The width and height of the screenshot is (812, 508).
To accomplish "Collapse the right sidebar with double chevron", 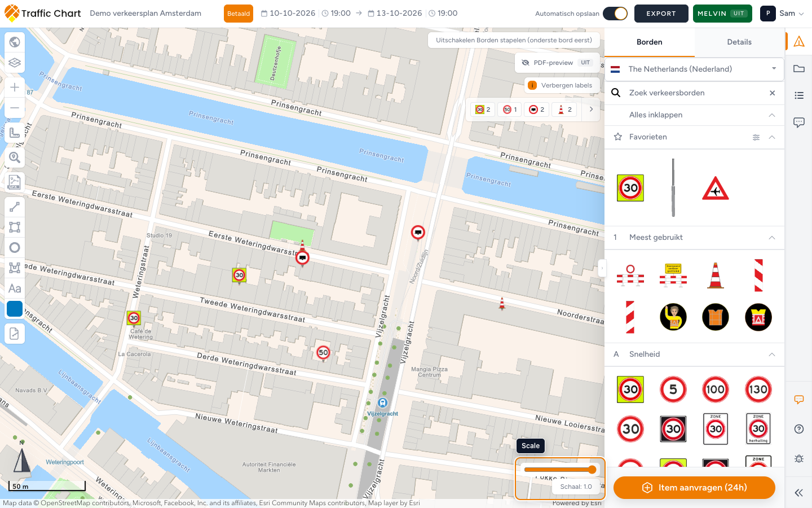I will (799, 493).
